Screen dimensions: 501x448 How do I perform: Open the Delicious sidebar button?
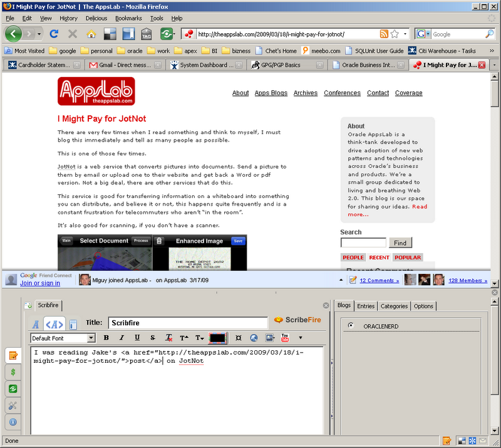pyautogui.click(x=128, y=34)
